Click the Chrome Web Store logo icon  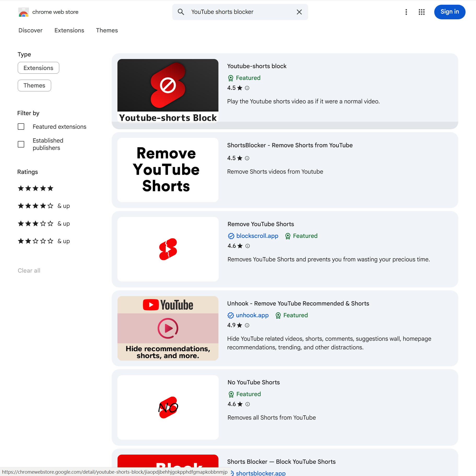click(23, 12)
